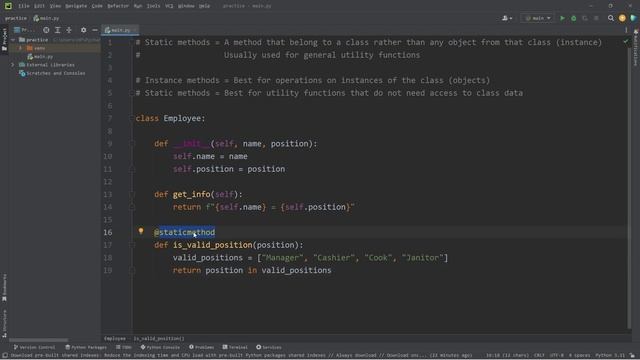Screen dimensions: 640x360
Task: Fold is_valid_position method at line 17
Action: [x=132, y=245]
